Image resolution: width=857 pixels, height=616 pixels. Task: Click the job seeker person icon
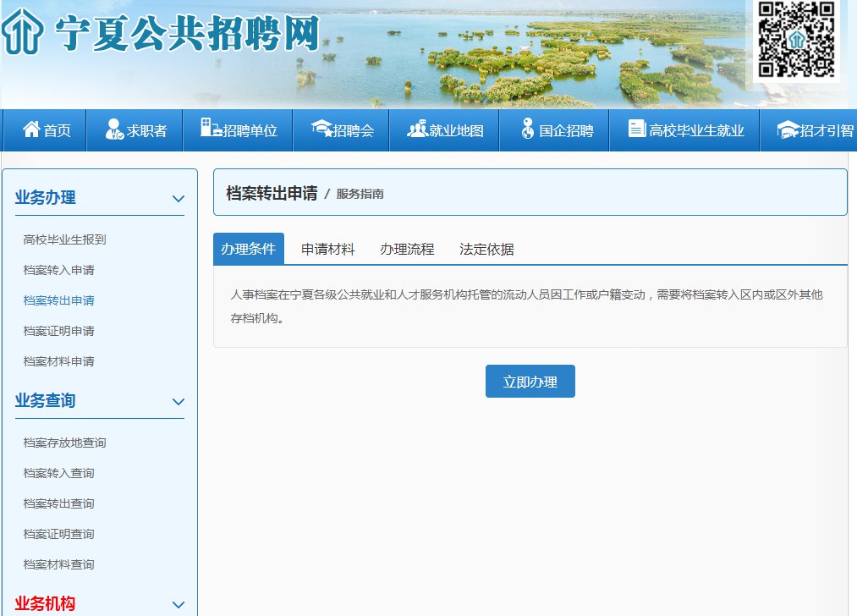[114, 129]
